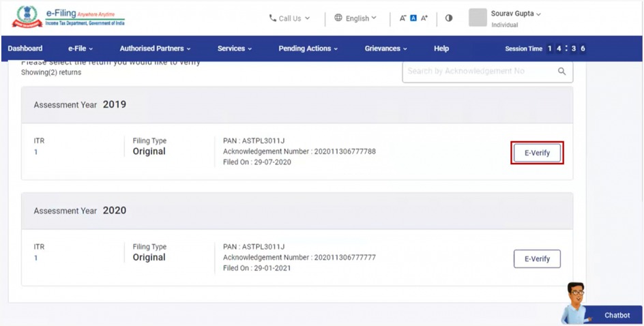This screenshot has width=644, height=326.
Task: Reset font size with middle A icon
Action: 413,18
